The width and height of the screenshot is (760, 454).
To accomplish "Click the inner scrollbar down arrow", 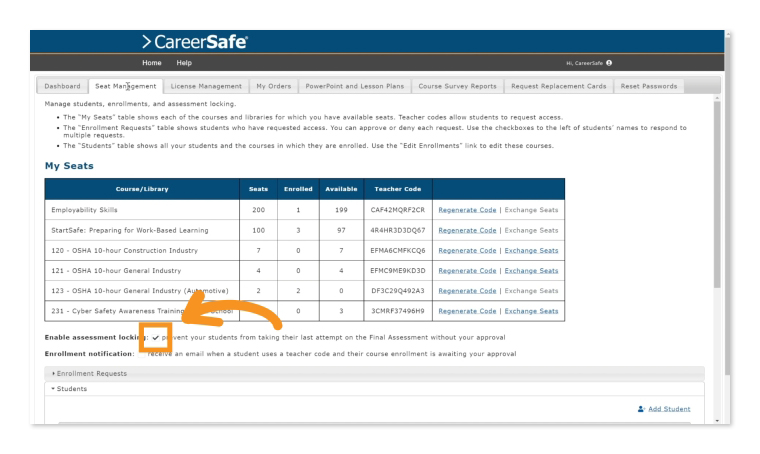I will [x=717, y=421].
